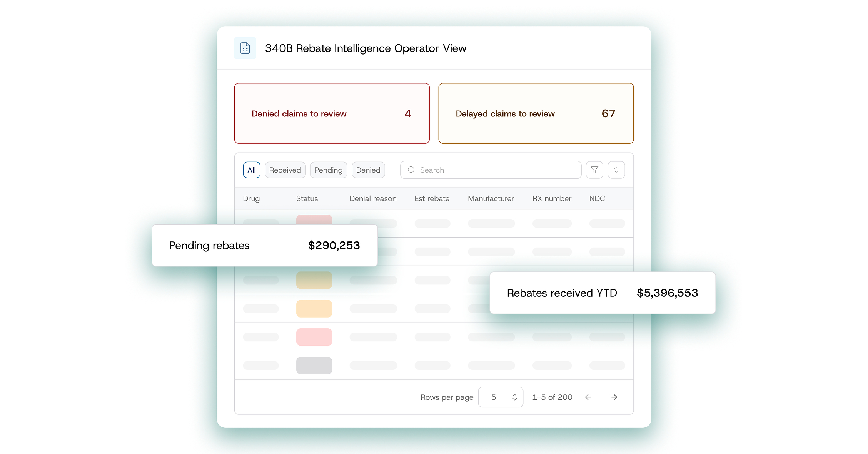Click the 340B Rebate Intelligence Operator View title
Image resolution: width=868 pixels, height=454 pixels.
366,48
